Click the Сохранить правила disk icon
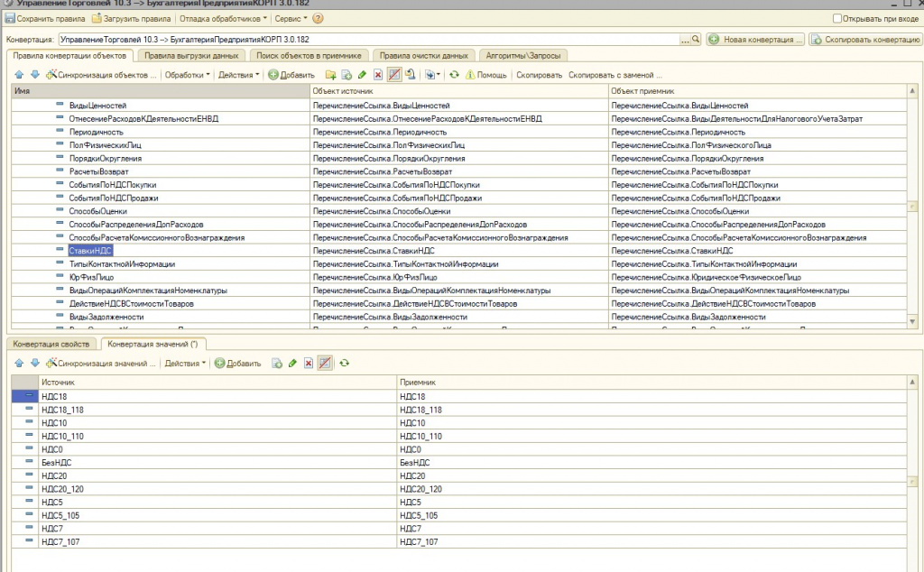 click(10, 18)
